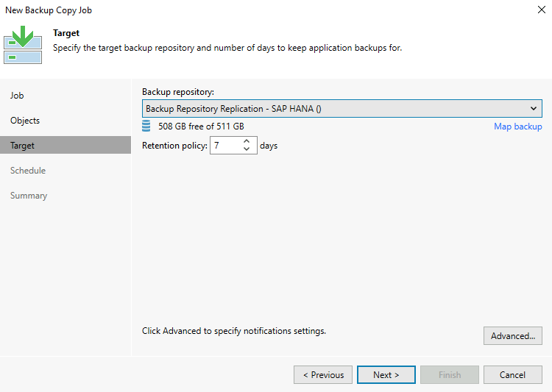Click the Finish button
This screenshot has width=552, height=392.
(x=450, y=375)
